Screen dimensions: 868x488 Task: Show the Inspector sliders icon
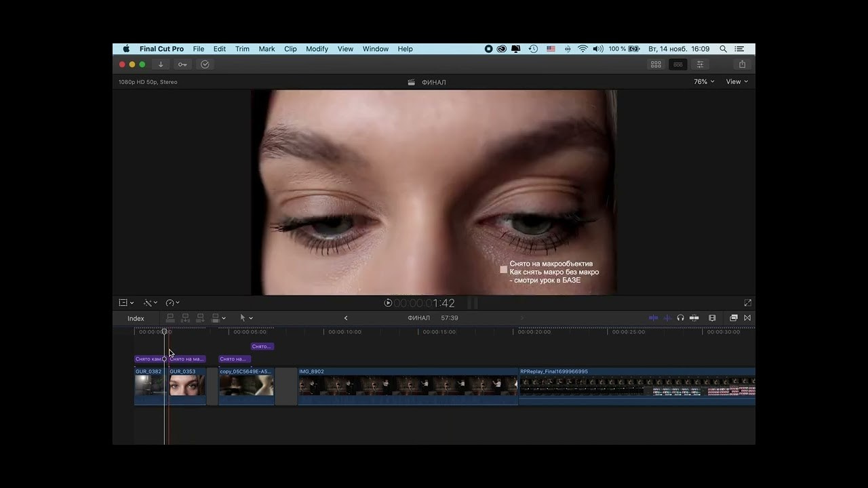coord(700,64)
